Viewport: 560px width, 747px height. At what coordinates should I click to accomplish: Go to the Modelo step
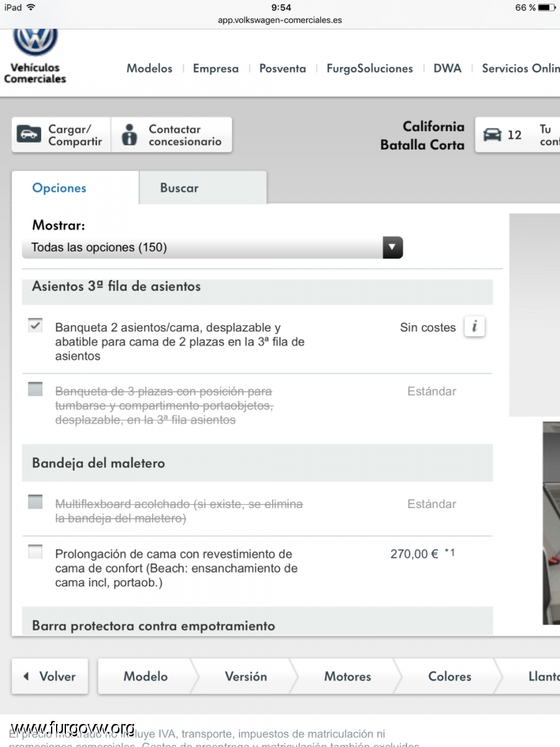click(146, 676)
